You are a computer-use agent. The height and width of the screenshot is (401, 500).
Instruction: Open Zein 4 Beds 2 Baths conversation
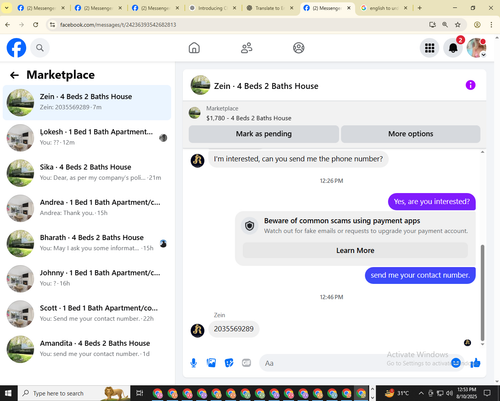click(87, 102)
